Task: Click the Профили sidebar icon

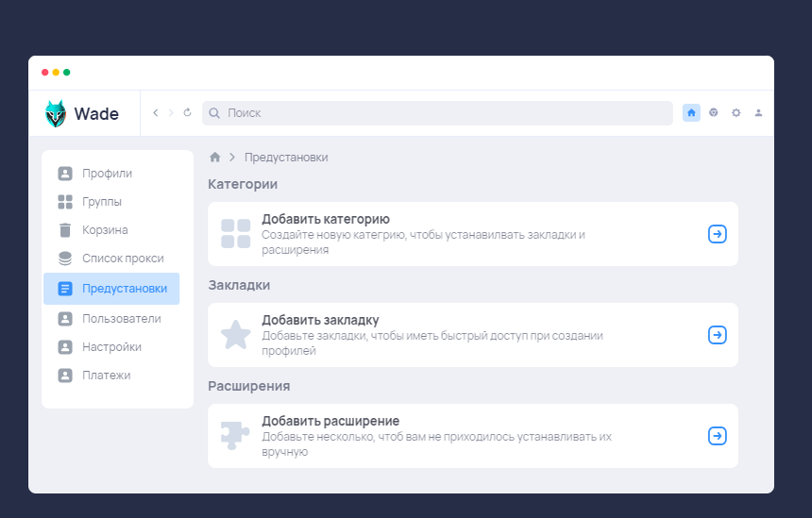Action: pos(65,174)
